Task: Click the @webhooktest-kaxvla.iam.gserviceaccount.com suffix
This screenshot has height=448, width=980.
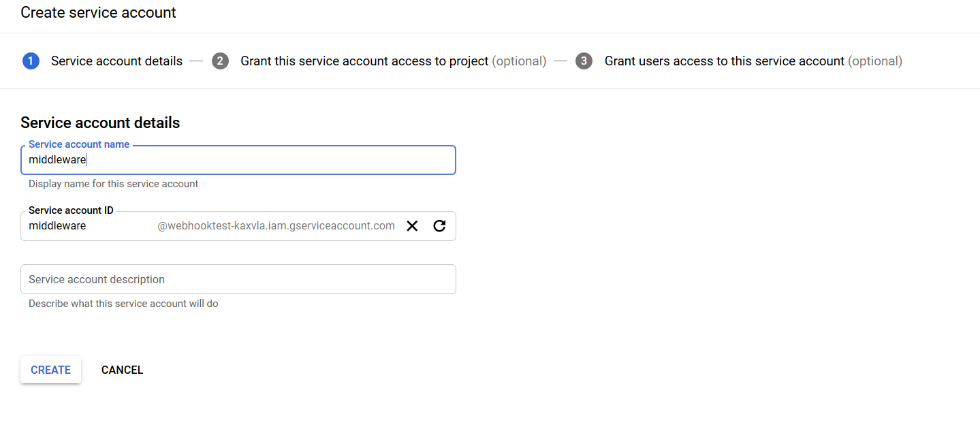Action: pos(276,226)
